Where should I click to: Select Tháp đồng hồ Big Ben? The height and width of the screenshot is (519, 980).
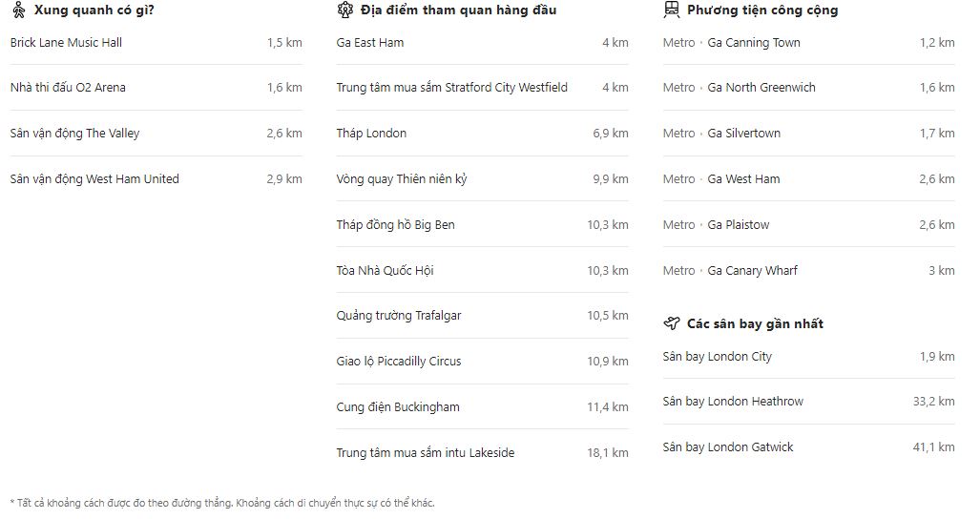[x=483, y=224]
